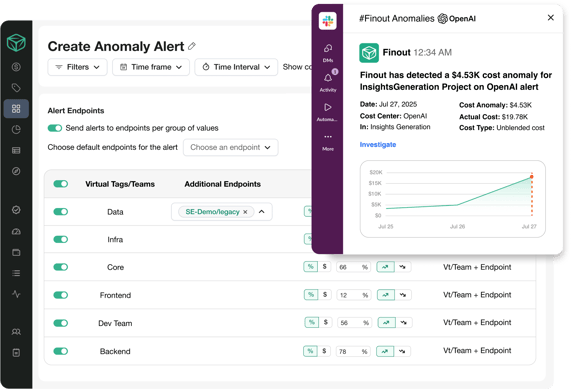Open the compass explore icon in sidebar

[x=16, y=171]
